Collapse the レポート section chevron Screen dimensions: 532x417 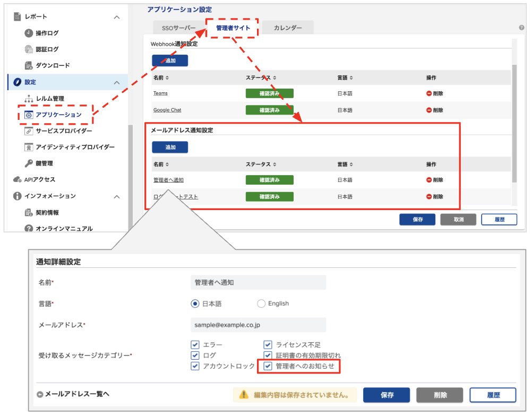117,17
